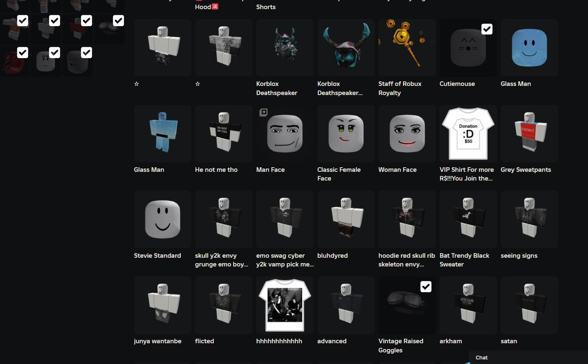Uncheck the red angry face in worn-items sidebar
Viewport: 588px width, 364px height.
pyautogui.click(x=23, y=53)
